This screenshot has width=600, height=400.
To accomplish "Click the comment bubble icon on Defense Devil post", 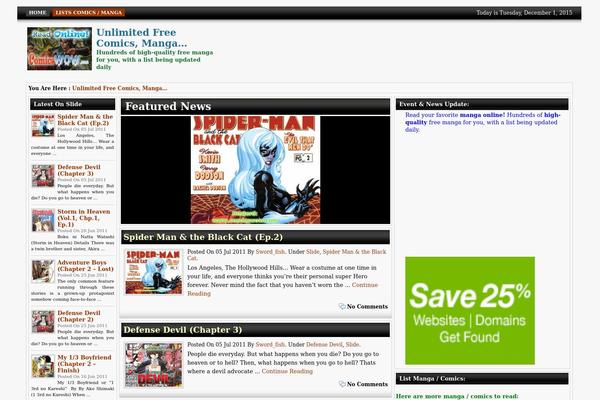I will [x=342, y=384].
